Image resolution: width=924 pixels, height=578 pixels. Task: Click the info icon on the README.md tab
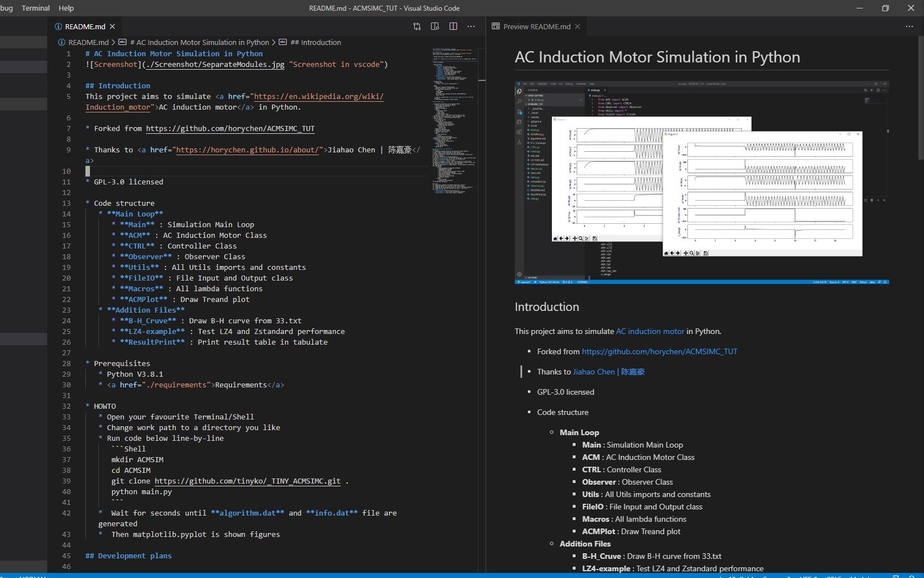pyautogui.click(x=58, y=26)
